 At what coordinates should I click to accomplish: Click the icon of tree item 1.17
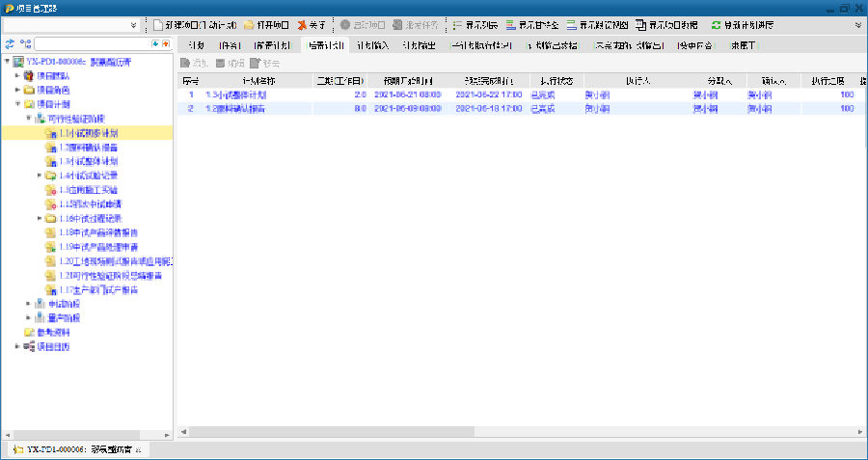tap(51, 290)
